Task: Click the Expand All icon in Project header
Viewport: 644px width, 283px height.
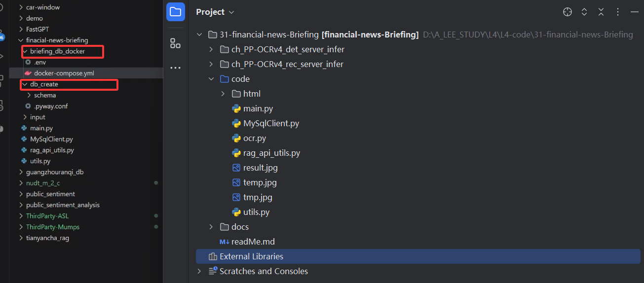Action: [584, 12]
